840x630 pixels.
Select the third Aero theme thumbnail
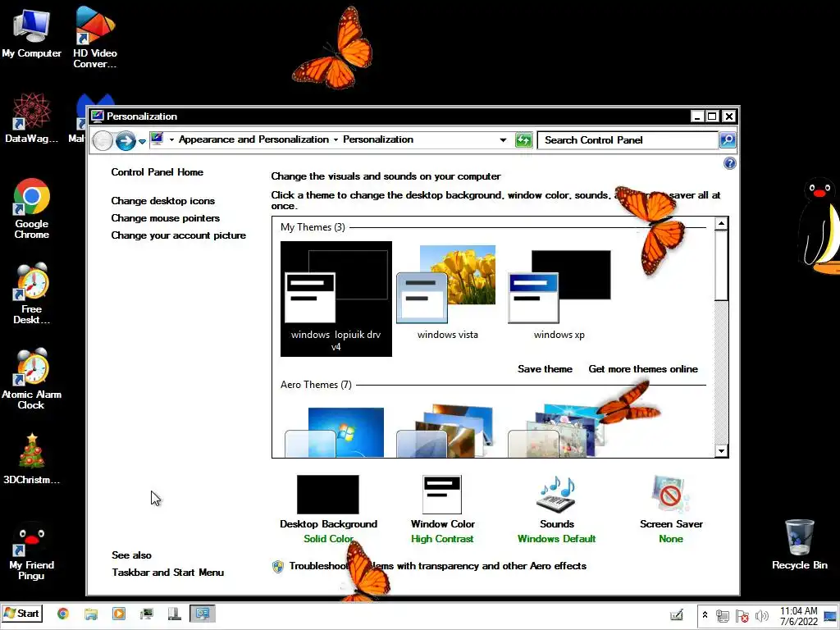pos(559,431)
